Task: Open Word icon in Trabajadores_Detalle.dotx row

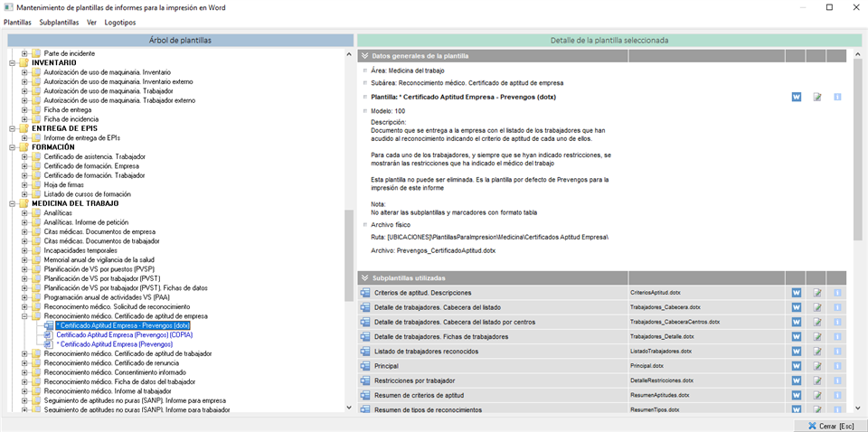Action: point(797,336)
